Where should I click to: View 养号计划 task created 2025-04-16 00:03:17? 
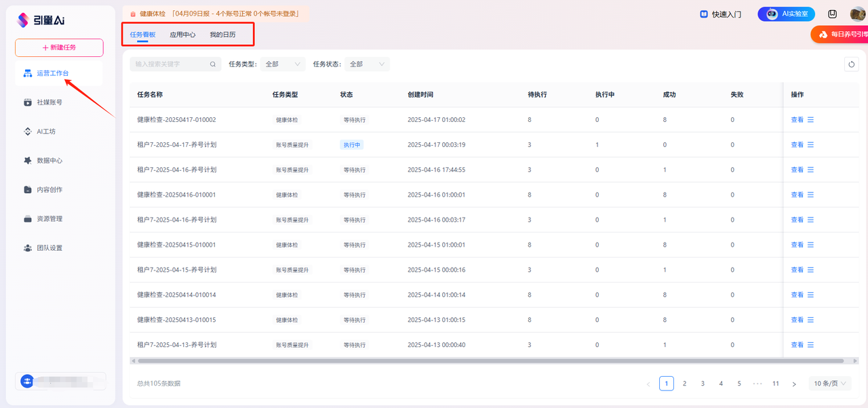coord(797,220)
